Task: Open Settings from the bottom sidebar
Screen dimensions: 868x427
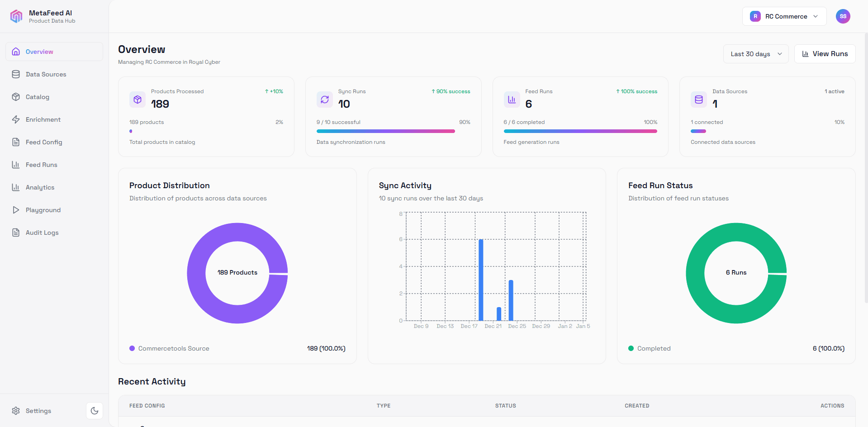Action: tap(32, 411)
